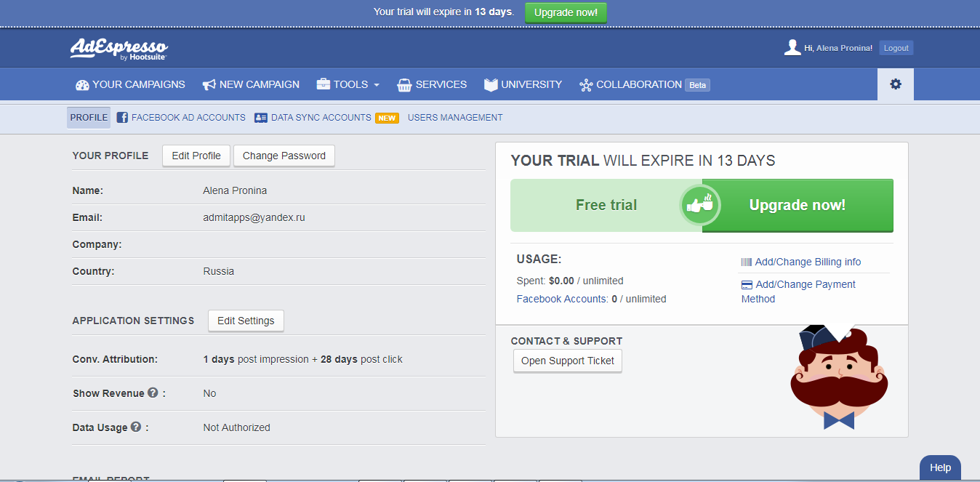Select the Profile tab
The image size is (980, 482).
pos(89,118)
